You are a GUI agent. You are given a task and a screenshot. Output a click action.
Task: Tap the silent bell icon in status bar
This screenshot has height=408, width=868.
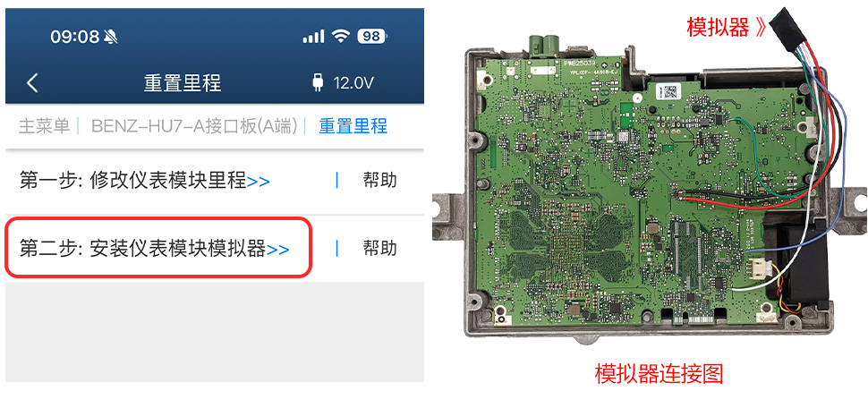[111, 37]
